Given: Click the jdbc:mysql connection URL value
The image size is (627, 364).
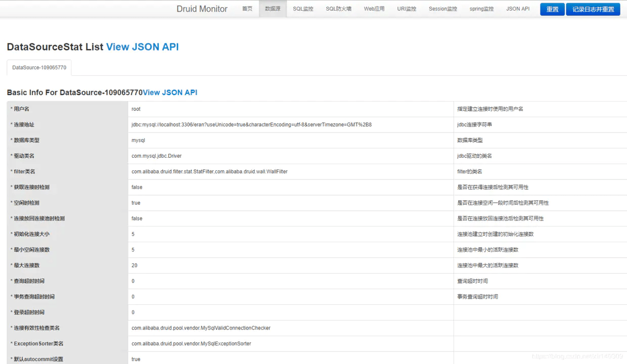Looking at the screenshot, I should (x=251, y=124).
